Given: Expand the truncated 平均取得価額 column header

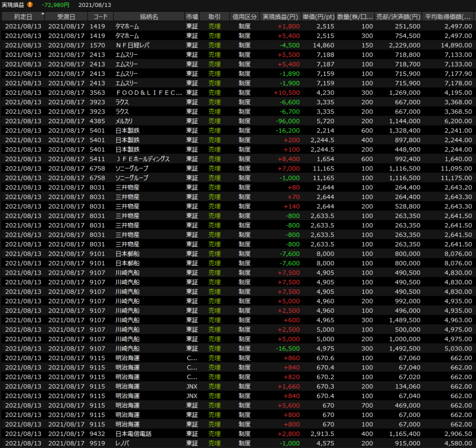Looking at the screenshot, I should (x=449, y=17).
